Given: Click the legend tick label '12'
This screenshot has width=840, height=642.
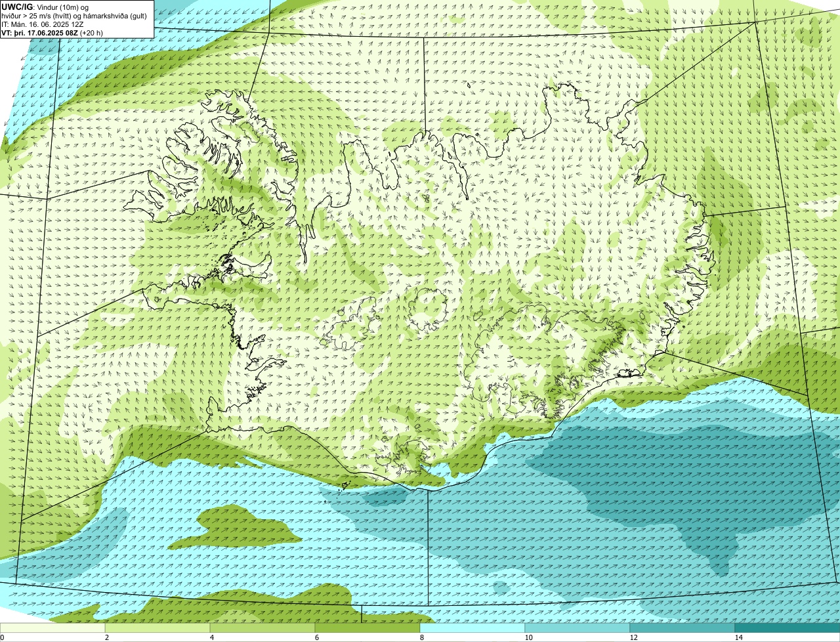Looking at the screenshot, I should pyautogui.click(x=633, y=637).
